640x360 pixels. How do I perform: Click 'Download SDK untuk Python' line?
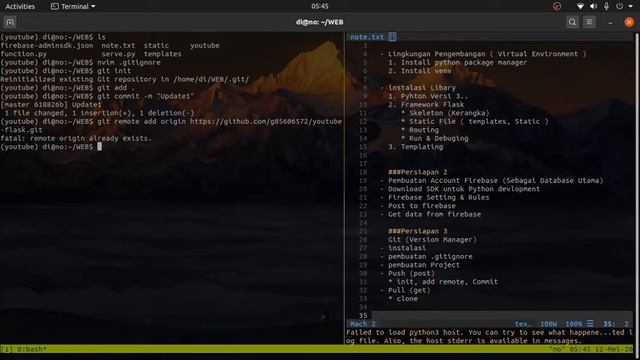[460, 189]
